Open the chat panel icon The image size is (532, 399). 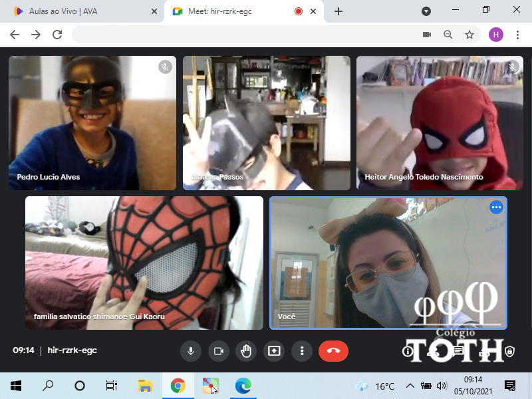458,351
